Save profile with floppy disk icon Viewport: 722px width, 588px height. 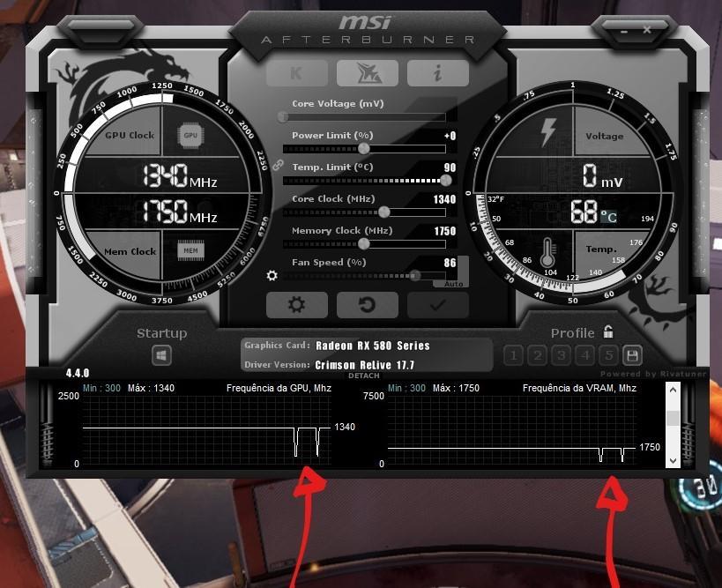(x=632, y=355)
